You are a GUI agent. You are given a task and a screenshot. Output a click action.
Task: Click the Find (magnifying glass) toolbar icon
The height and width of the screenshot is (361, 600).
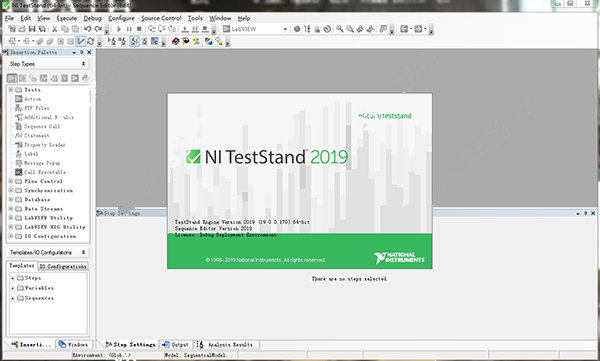point(339,29)
